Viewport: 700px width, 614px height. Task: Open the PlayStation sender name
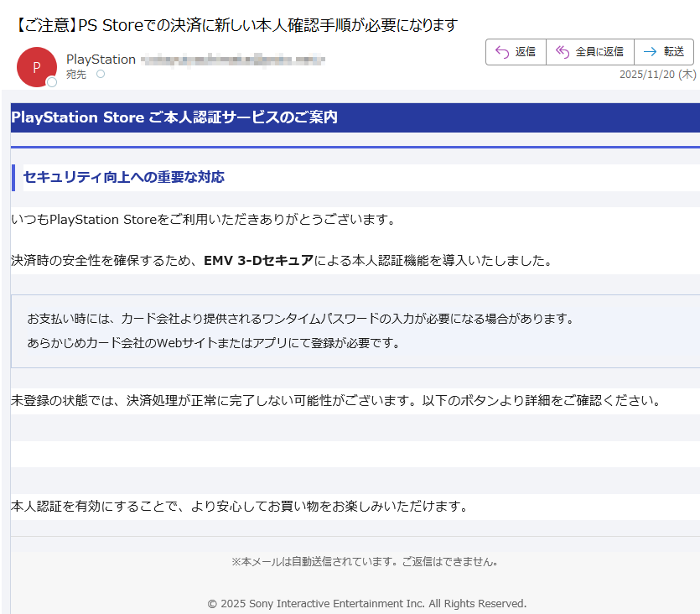(x=101, y=60)
